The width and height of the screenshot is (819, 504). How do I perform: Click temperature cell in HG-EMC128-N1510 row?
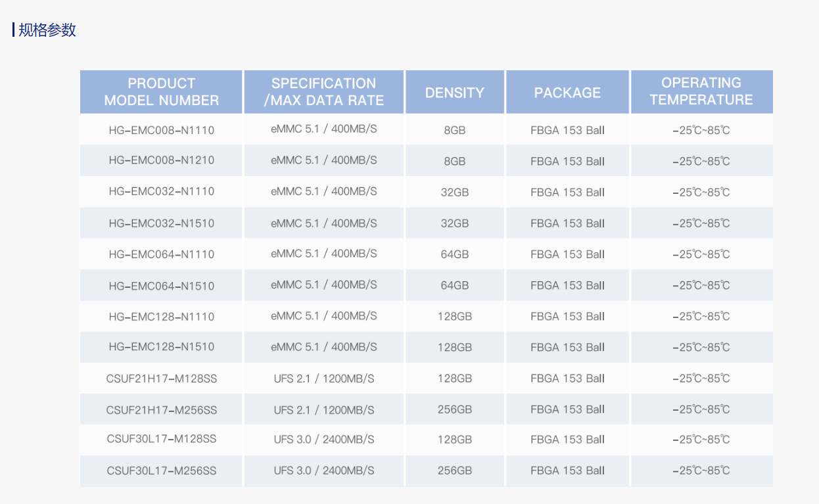[701, 347]
